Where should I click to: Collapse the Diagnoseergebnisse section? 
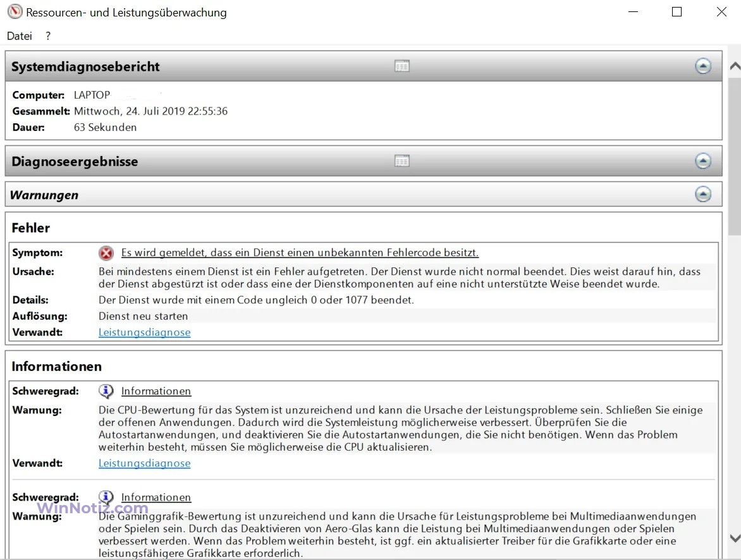(x=702, y=161)
